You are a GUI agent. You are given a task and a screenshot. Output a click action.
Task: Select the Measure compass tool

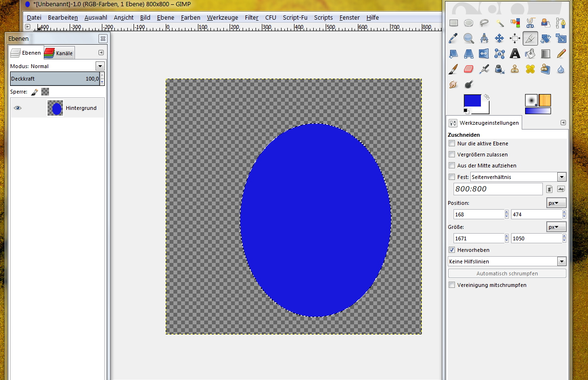click(484, 38)
